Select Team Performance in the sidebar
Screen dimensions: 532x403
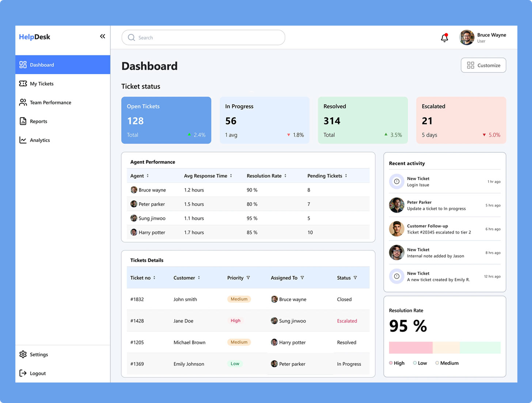point(50,102)
